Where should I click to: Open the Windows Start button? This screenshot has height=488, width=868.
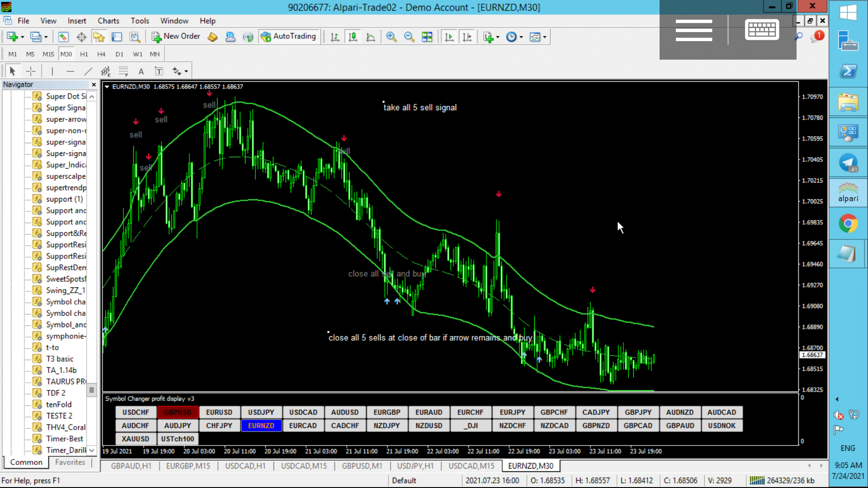coord(848,12)
